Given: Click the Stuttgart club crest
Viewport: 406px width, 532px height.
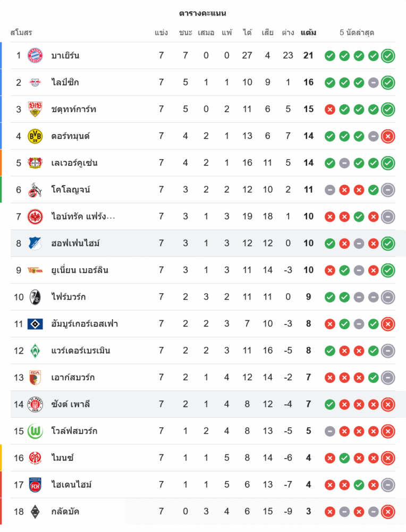Looking at the screenshot, I should click(x=35, y=109).
